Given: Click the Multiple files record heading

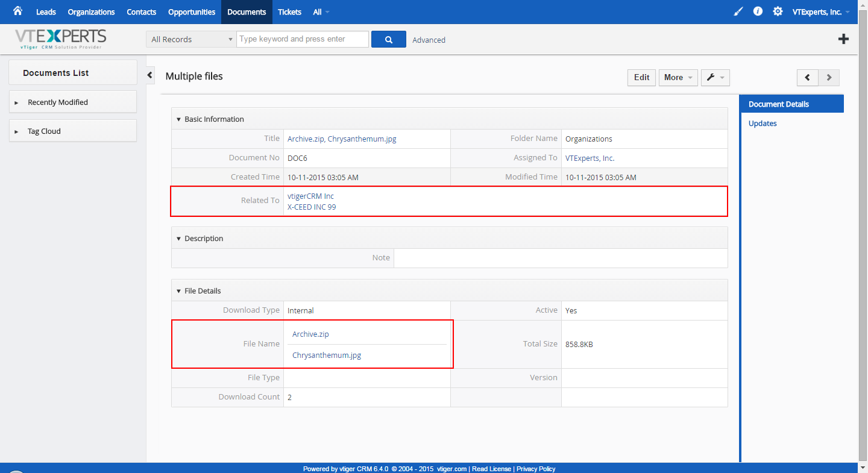Looking at the screenshot, I should (194, 76).
